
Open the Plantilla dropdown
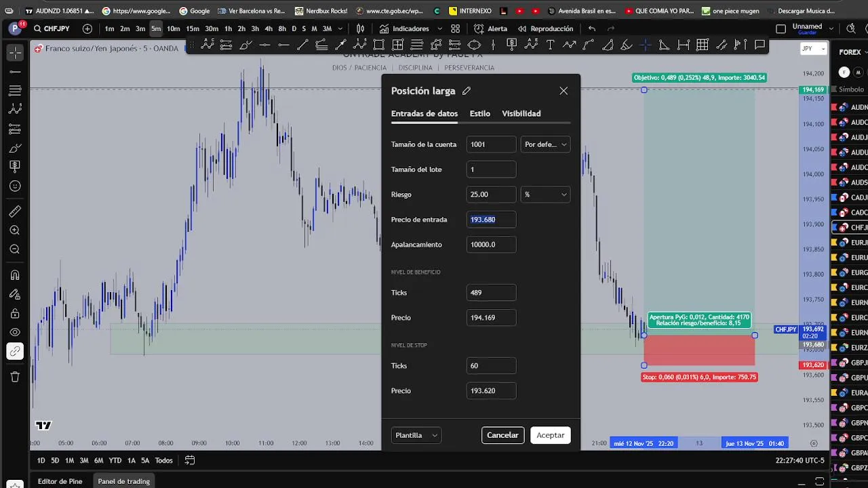416,435
